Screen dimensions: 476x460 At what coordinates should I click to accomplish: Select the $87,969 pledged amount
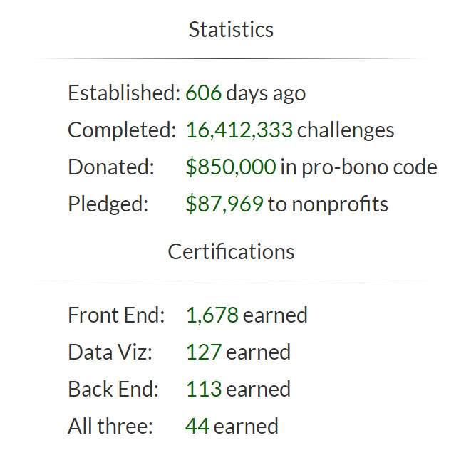coord(224,204)
